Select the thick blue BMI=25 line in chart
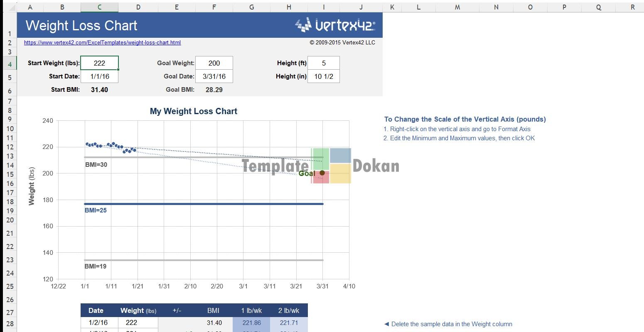This screenshot has width=644, height=332. (204, 204)
